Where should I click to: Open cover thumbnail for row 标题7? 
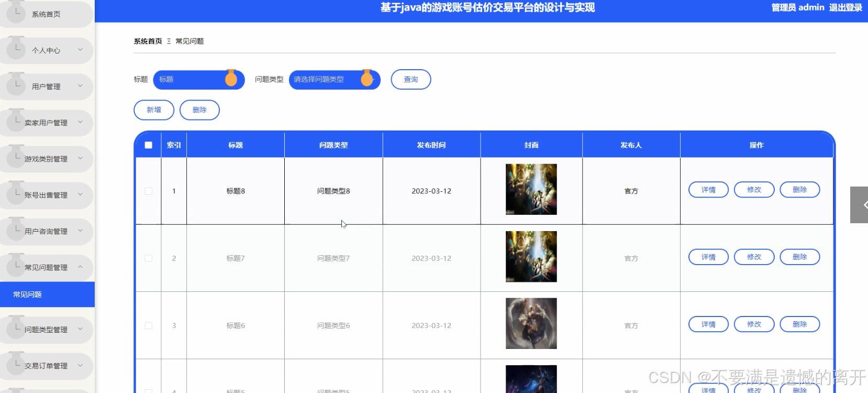click(531, 257)
